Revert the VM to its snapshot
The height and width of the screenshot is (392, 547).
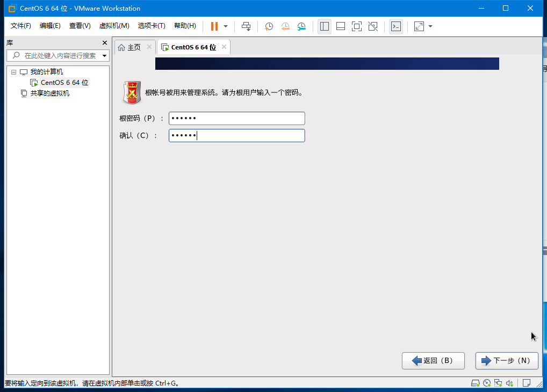click(284, 26)
